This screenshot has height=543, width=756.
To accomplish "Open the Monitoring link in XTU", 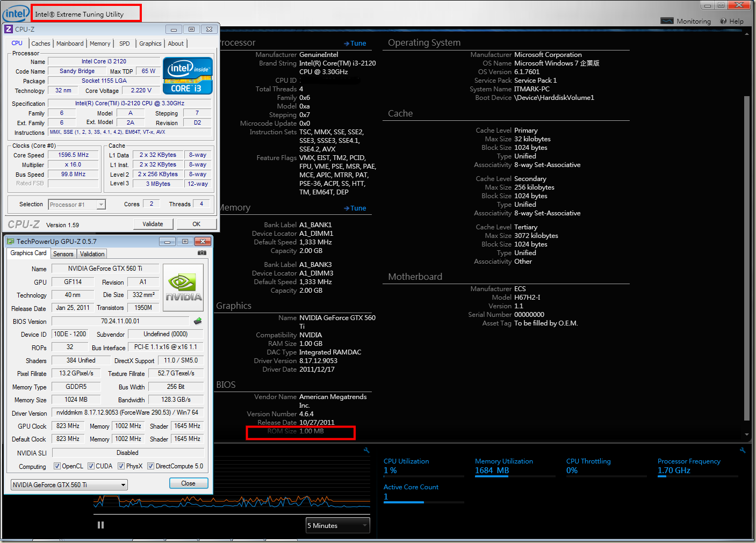I will pos(694,21).
